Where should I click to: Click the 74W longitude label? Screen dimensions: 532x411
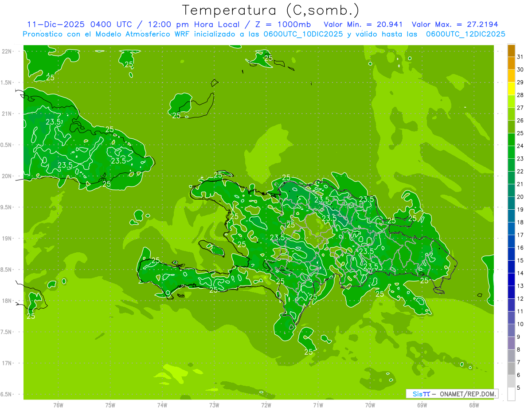(162, 405)
